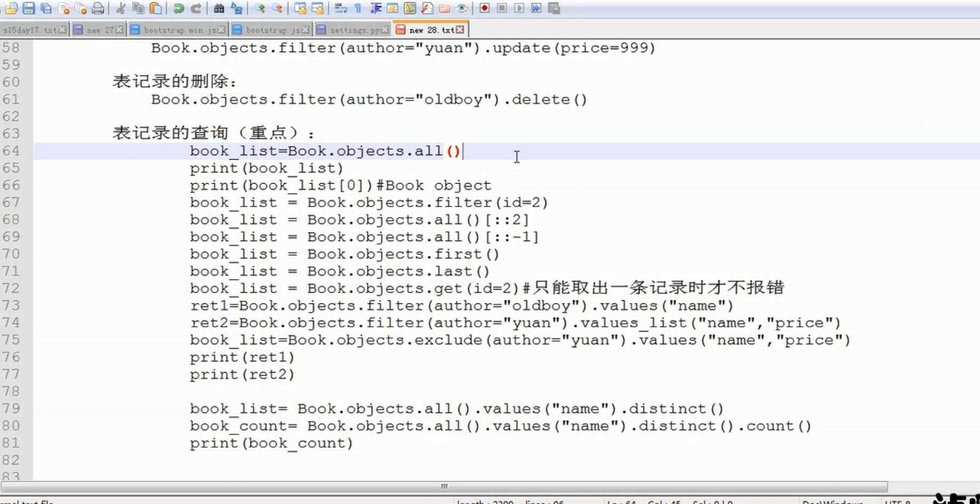Toggle Show All Characters pilcrow icon
This screenshot has height=504, width=980.
(358, 8)
